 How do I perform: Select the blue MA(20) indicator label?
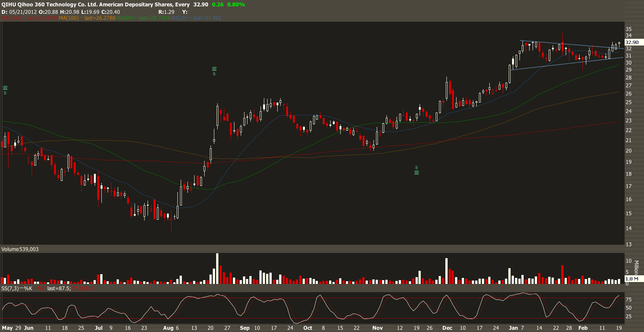[196, 18]
